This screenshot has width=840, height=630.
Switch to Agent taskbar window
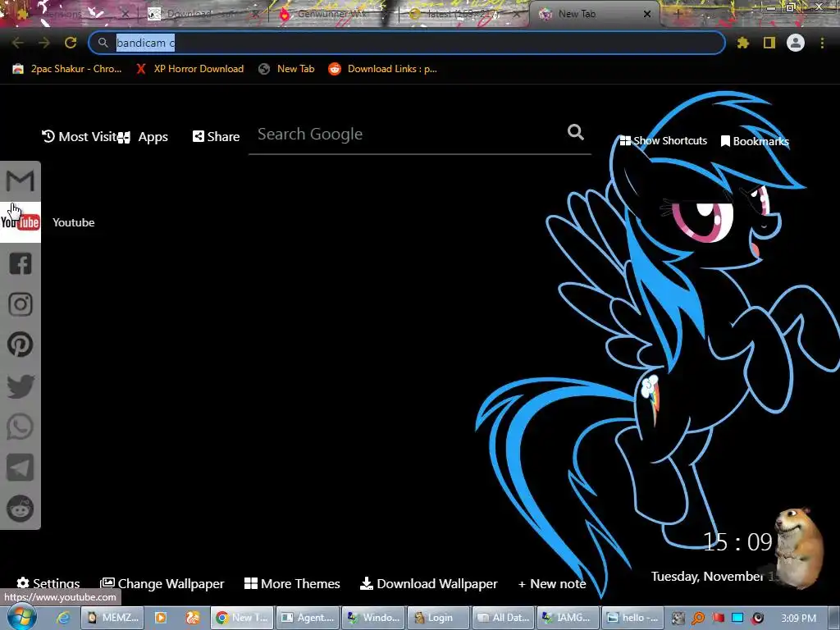pyautogui.click(x=308, y=618)
